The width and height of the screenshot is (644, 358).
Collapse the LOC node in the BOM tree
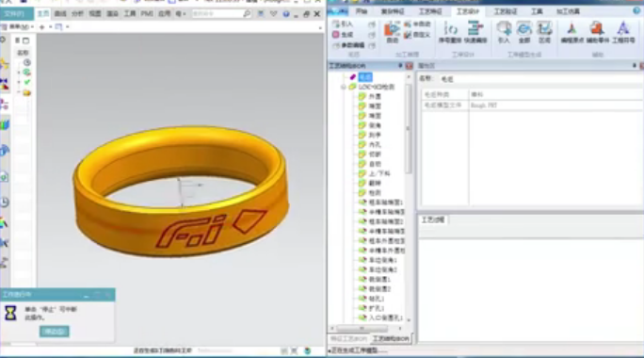[x=344, y=87]
